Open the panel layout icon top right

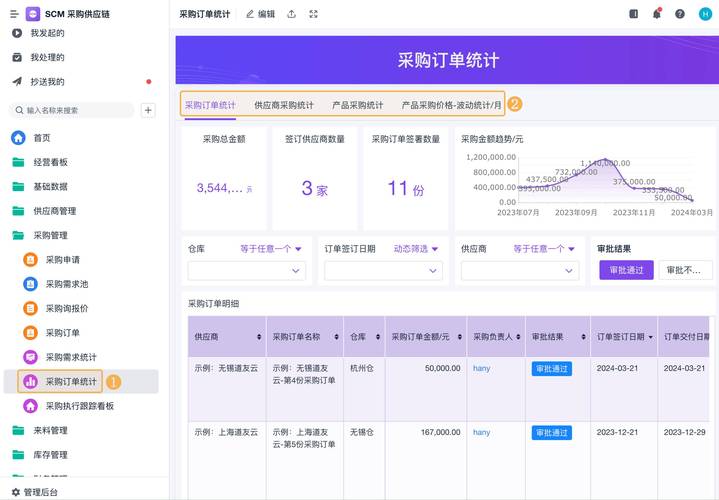(634, 14)
